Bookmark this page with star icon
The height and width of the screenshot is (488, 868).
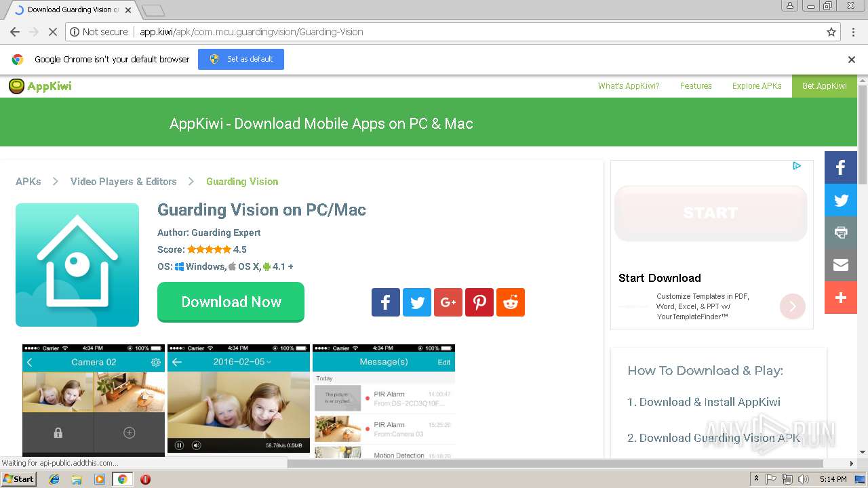831,32
